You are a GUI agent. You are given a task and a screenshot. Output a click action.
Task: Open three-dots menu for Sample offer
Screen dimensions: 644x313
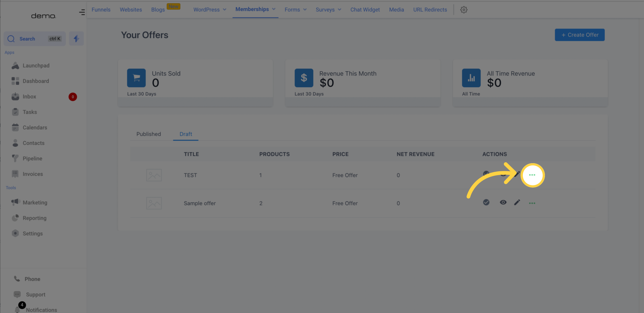tap(532, 203)
